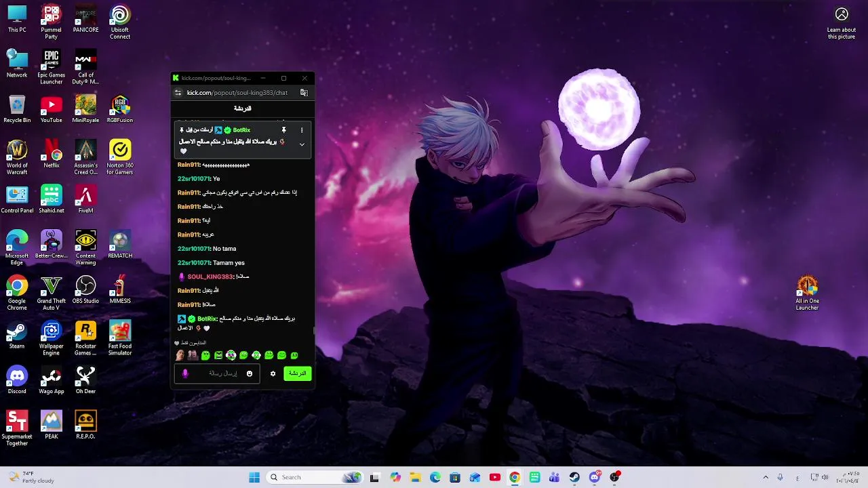The height and width of the screenshot is (488, 868).
Task: Click the purple microphone badge in input box
Action: coord(185,373)
